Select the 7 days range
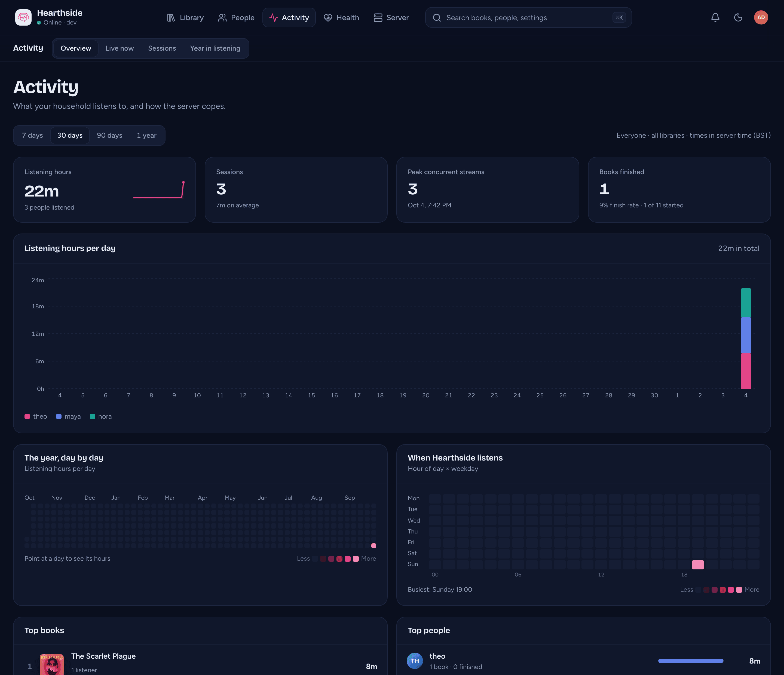 (x=32, y=136)
